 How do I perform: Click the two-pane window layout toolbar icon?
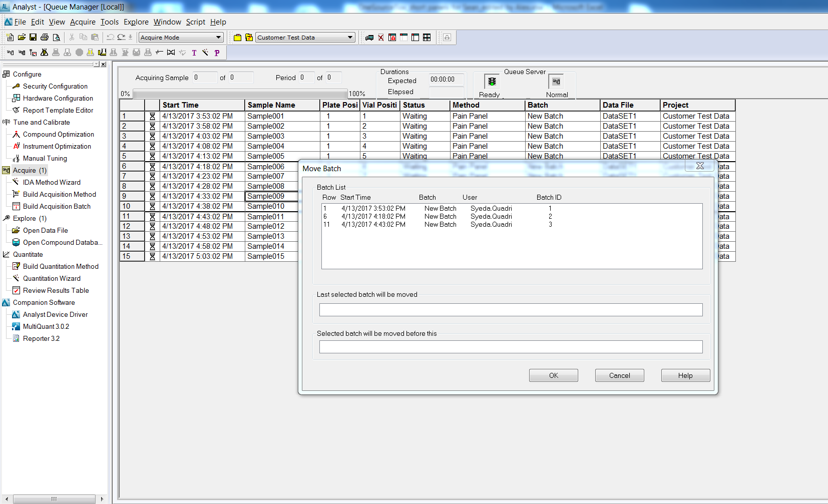pos(416,38)
